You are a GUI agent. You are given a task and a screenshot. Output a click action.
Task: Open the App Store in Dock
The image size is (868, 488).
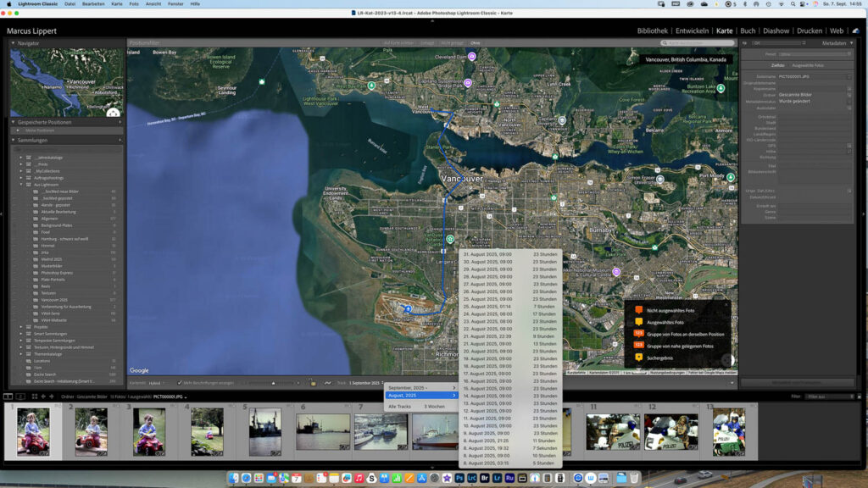(422, 478)
